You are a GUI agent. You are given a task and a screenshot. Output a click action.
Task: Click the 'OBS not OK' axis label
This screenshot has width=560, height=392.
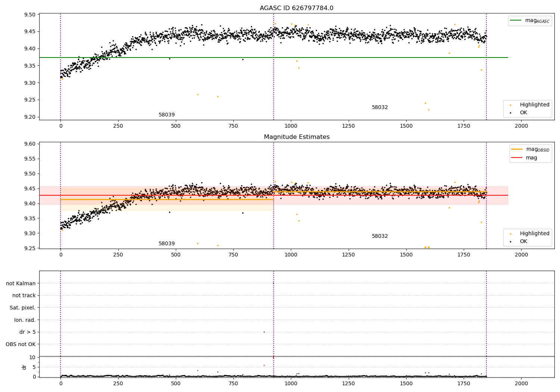click(x=21, y=344)
